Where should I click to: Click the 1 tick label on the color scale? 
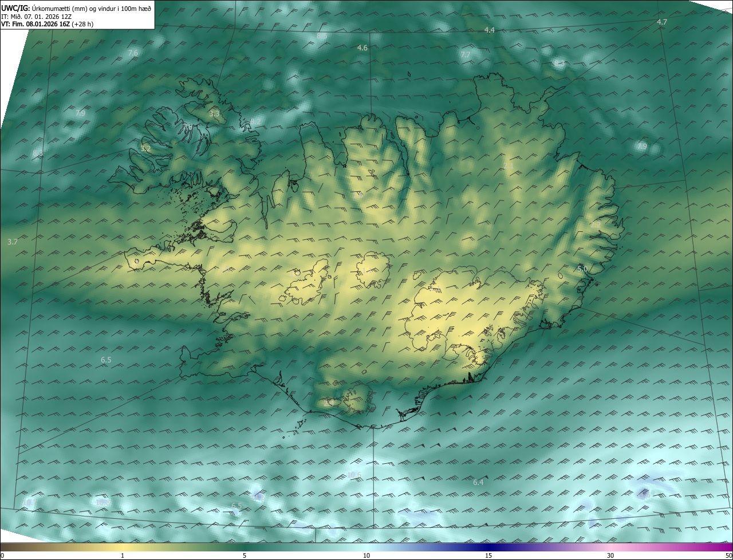(x=123, y=555)
